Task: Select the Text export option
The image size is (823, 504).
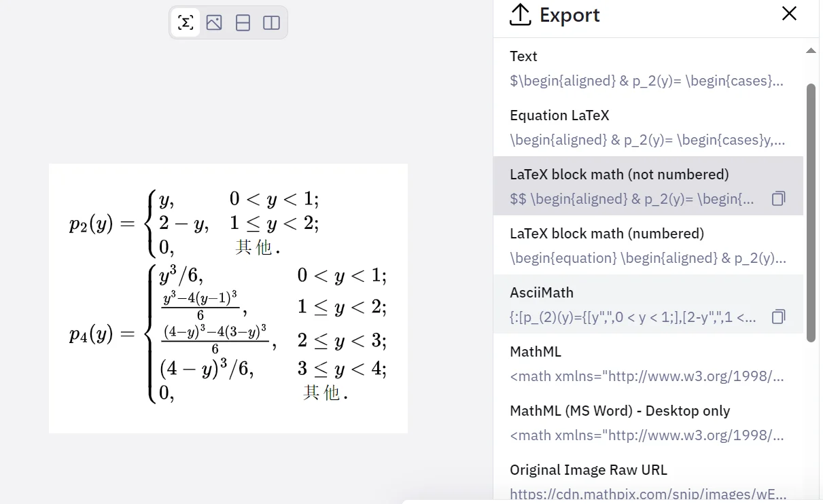Action: pos(648,69)
